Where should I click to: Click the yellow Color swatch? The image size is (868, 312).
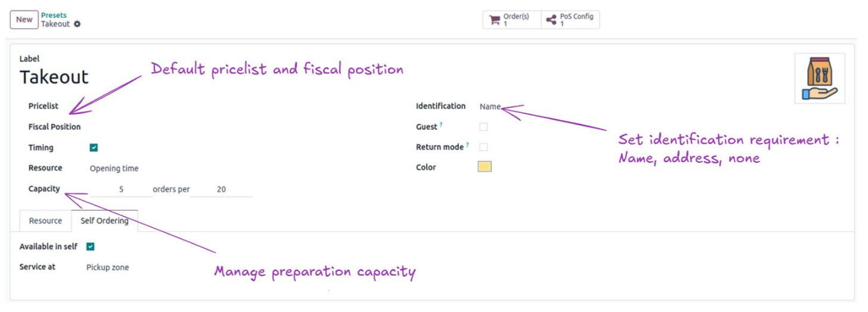tap(484, 167)
